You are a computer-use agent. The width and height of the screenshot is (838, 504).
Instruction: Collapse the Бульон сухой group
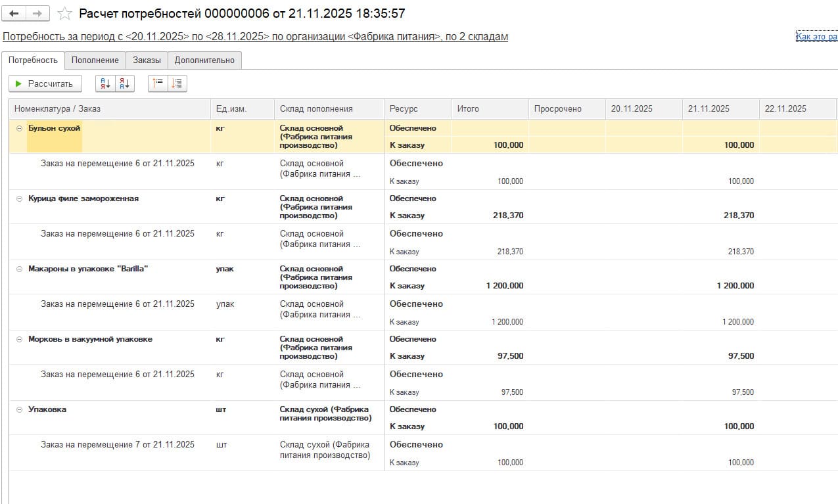point(19,128)
